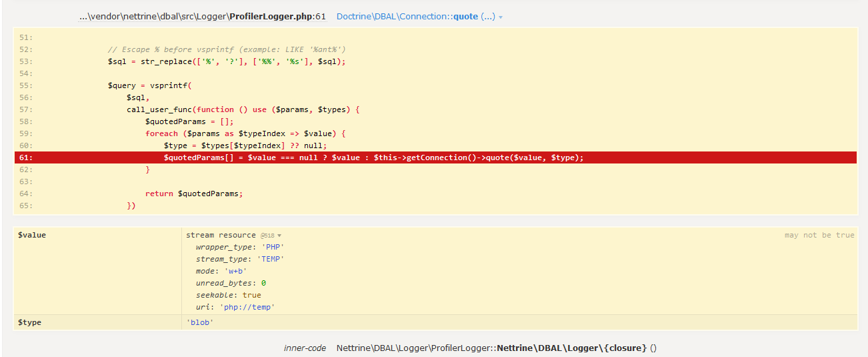Click the foreach line 59
The width and height of the screenshot is (868, 357).
(x=245, y=133)
